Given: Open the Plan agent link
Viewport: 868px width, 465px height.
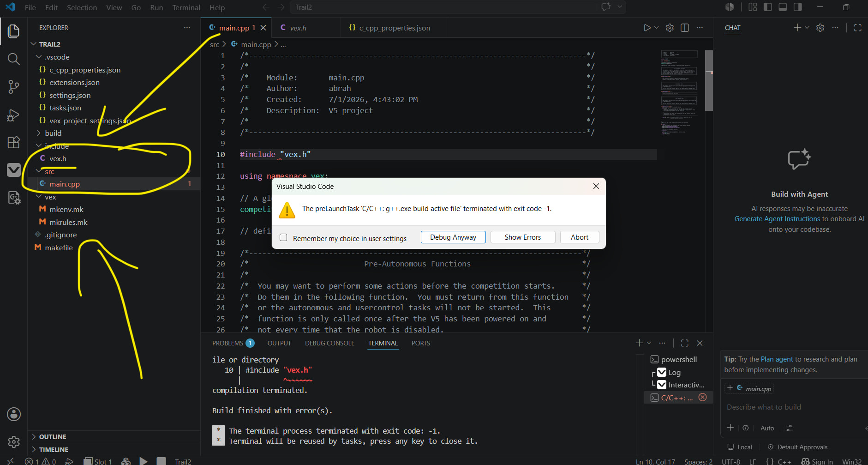Looking at the screenshot, I should coord(777,359).
